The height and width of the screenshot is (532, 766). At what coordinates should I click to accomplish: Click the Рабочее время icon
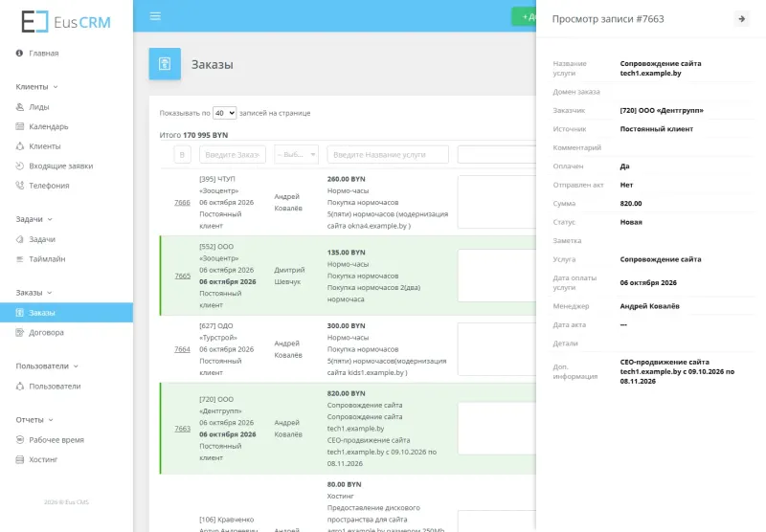pos(19,440)
